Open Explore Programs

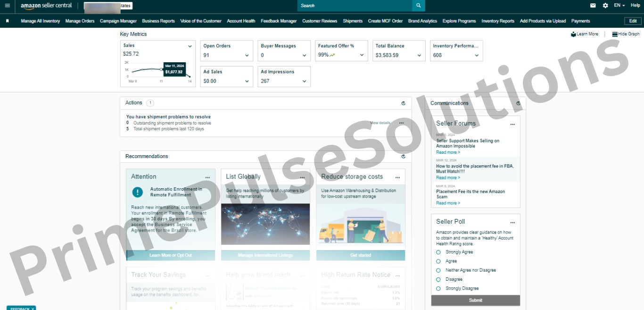[459, 21]
